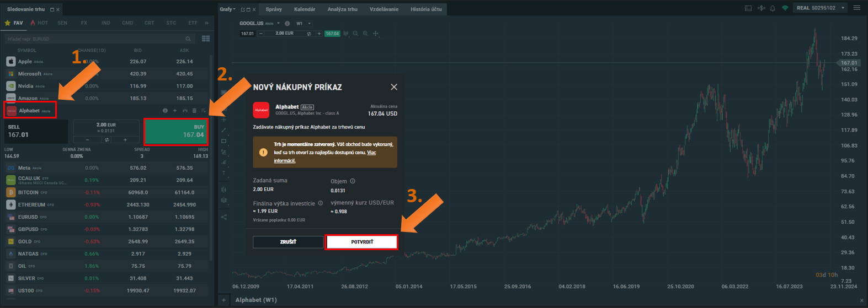The width and height of the screenshot is (868, 308).
Task: Toggle amount units in Alphabet order row
Action: click(106, 140)
